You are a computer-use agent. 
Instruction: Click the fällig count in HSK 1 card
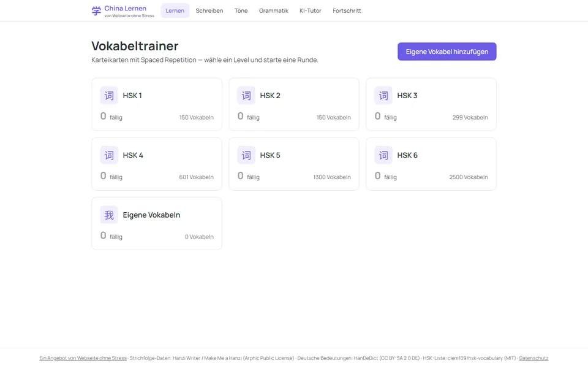point(111,117)
